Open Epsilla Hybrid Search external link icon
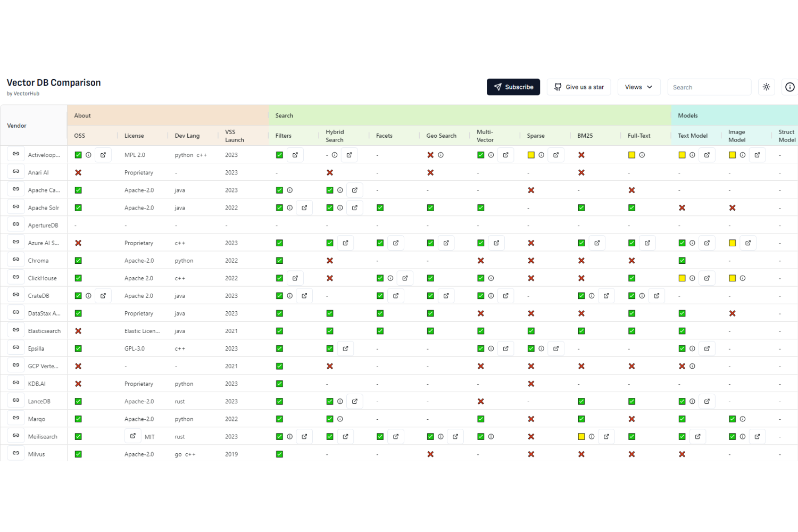This screenshot has width=798, height=532. (x=345, y=348)
